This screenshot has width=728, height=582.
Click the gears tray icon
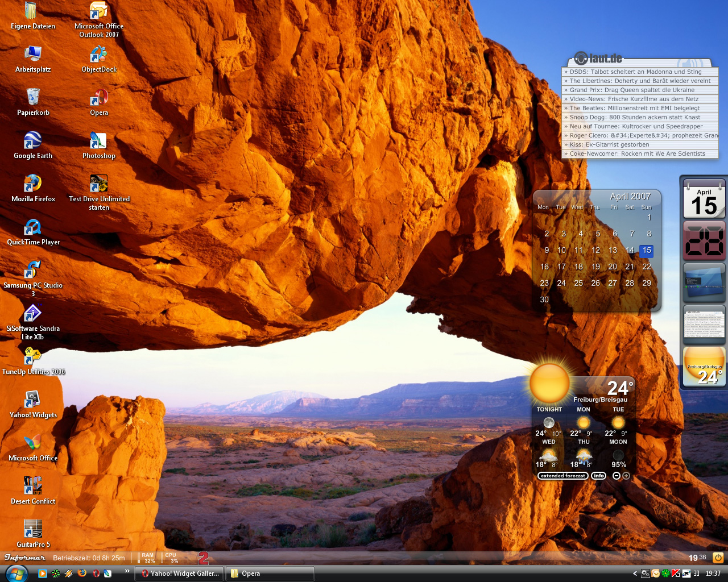[646, 573]
